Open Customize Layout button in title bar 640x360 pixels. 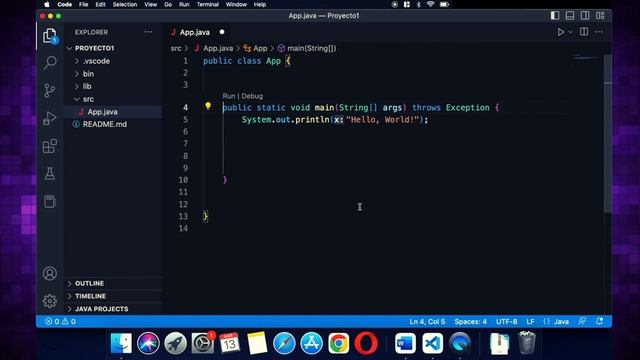click(600, 16)
